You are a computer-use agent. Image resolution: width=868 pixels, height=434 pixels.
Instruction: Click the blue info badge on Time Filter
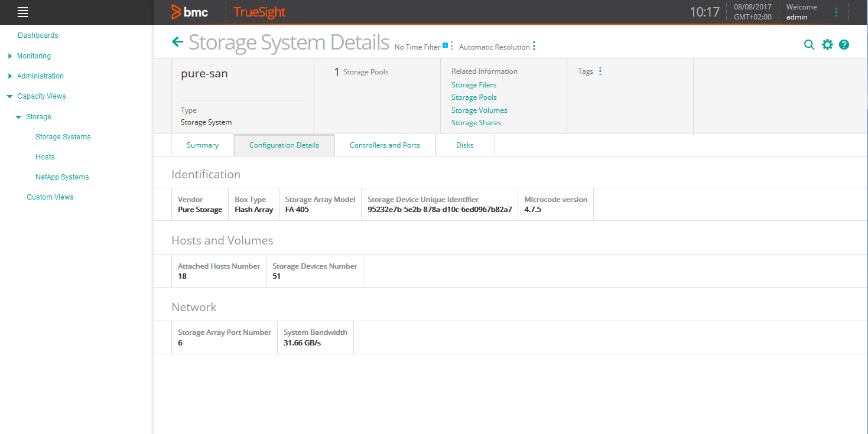445,45
